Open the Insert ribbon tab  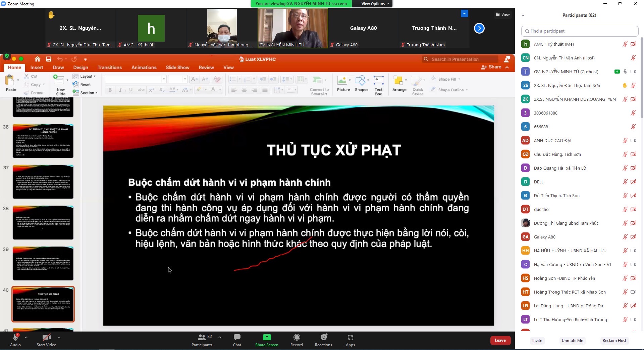click(37, 68)
